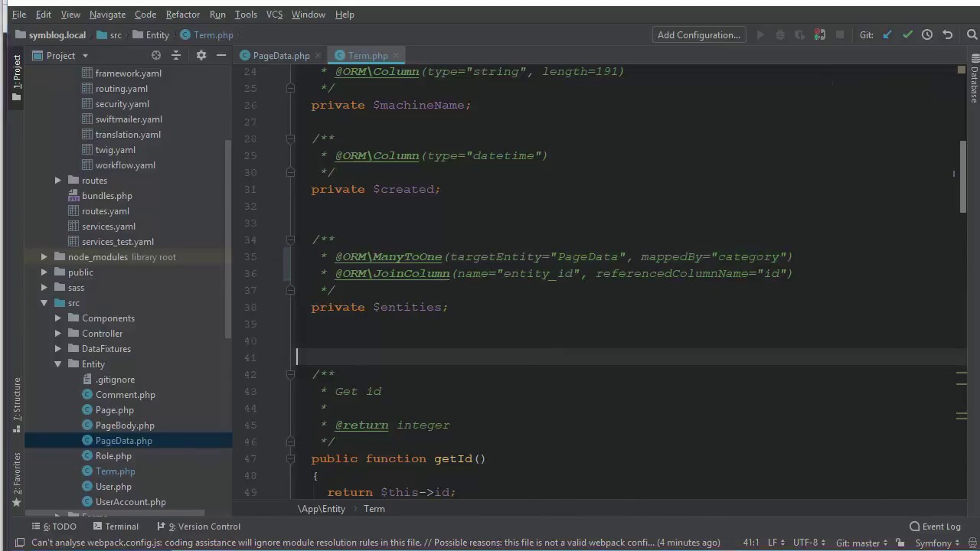This screenshot has width=980, height=551.
Task: Select UserAccount.php in project tree
Action: tap(130, 501)
